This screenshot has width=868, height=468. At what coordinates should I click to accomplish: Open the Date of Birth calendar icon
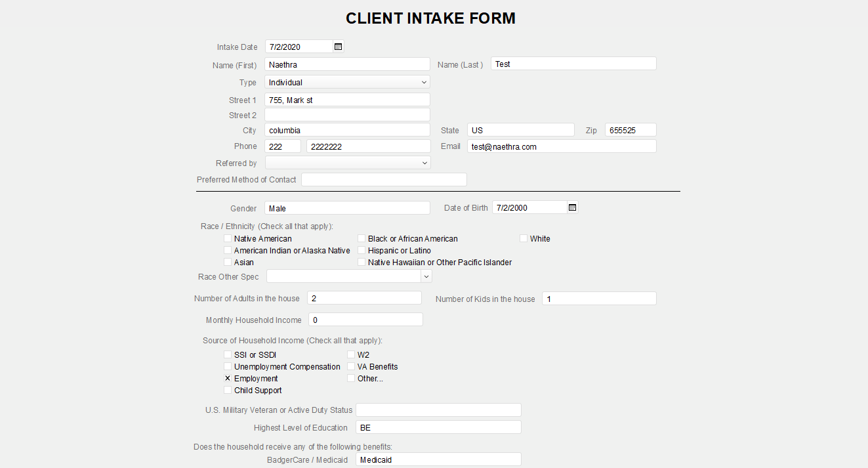coord(572,207)
